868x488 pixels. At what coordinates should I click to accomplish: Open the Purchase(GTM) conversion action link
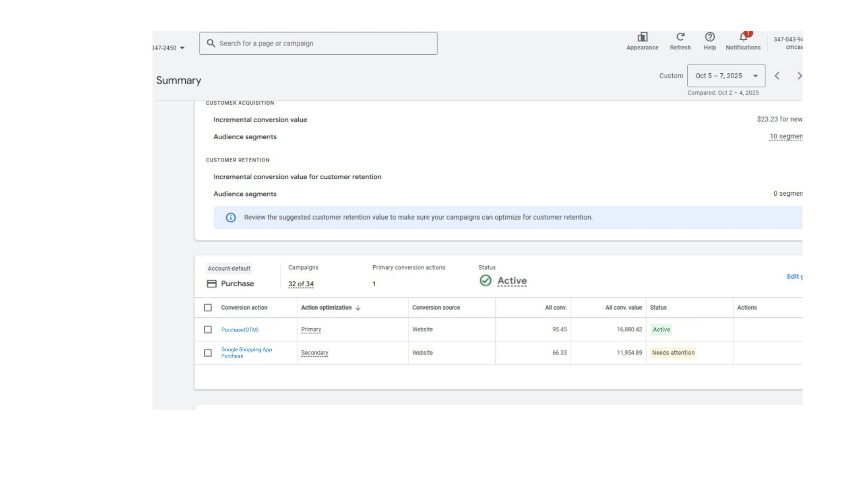pyautogui.click(x=240, y=330)
